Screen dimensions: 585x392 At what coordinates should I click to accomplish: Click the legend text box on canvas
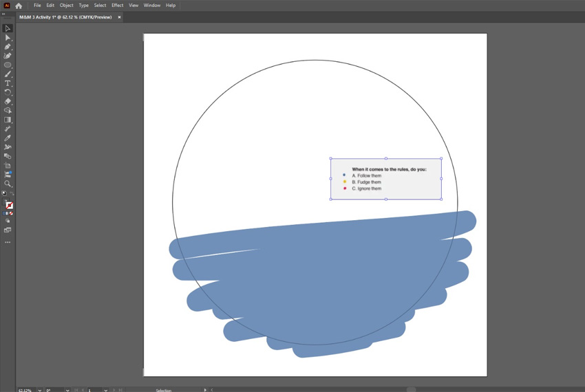pos(385,179)
